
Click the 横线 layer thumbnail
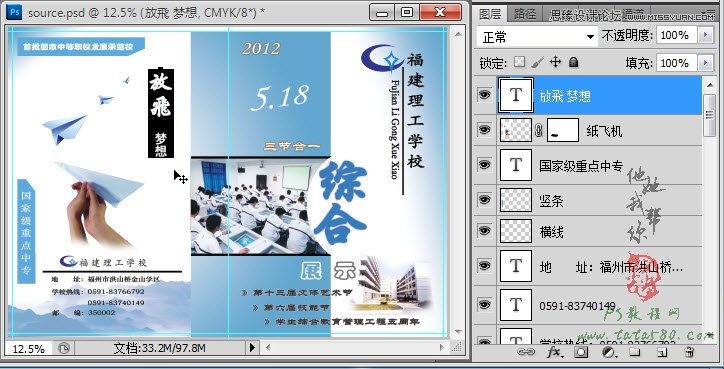point(516,230)
